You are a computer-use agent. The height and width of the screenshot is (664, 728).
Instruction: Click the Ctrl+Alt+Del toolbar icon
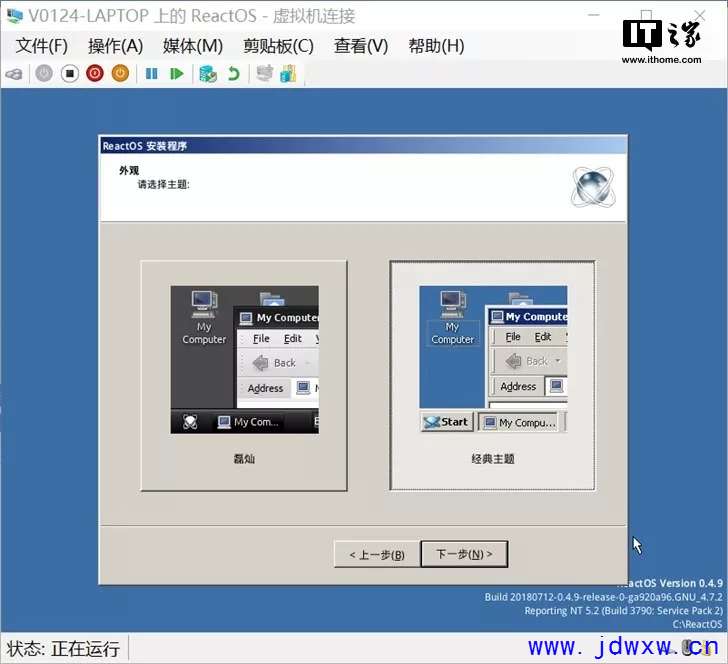(x=14, y=74)
